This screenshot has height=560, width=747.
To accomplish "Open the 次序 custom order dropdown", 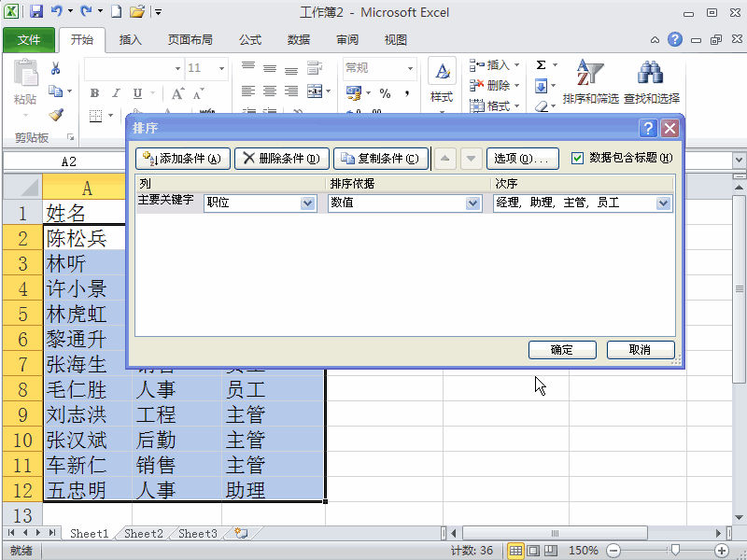I will [x=663, y=203].
